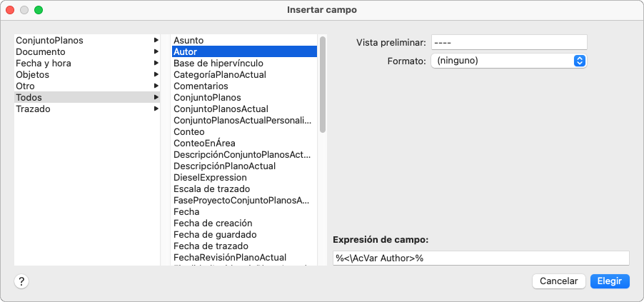Choose Escala de trazado field
Viewport: 644px width, 302px height.
point(211,188)
